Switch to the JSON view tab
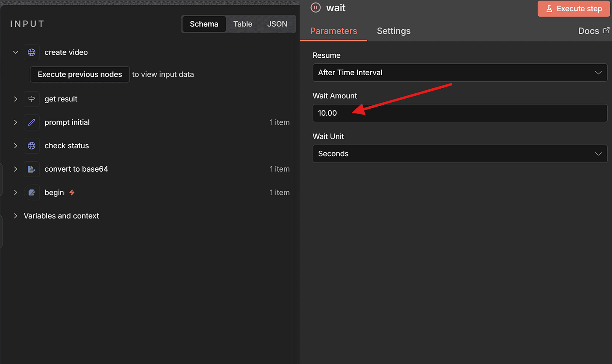This screenshot has width=612, height=364. click(277, 24)
